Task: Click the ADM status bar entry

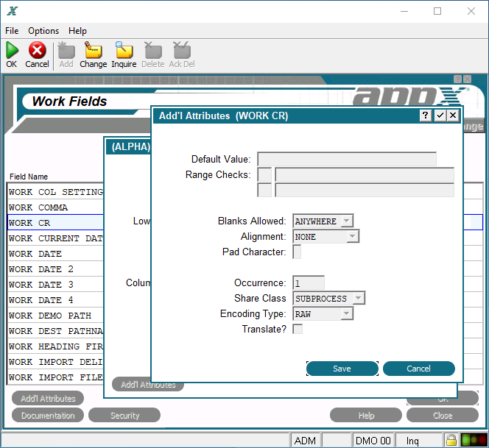Action: coord(306,440)
